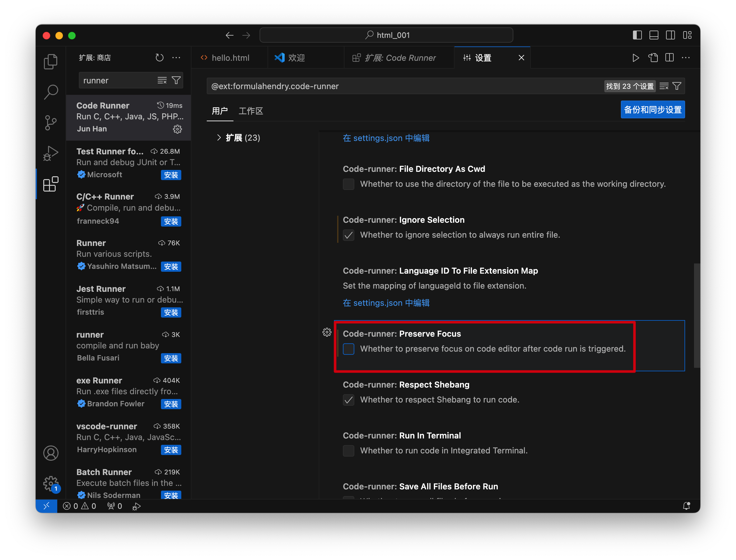Open the Search view in activity bar
The width and height of the screenshot is (736, 560).
tap(51, 92)
